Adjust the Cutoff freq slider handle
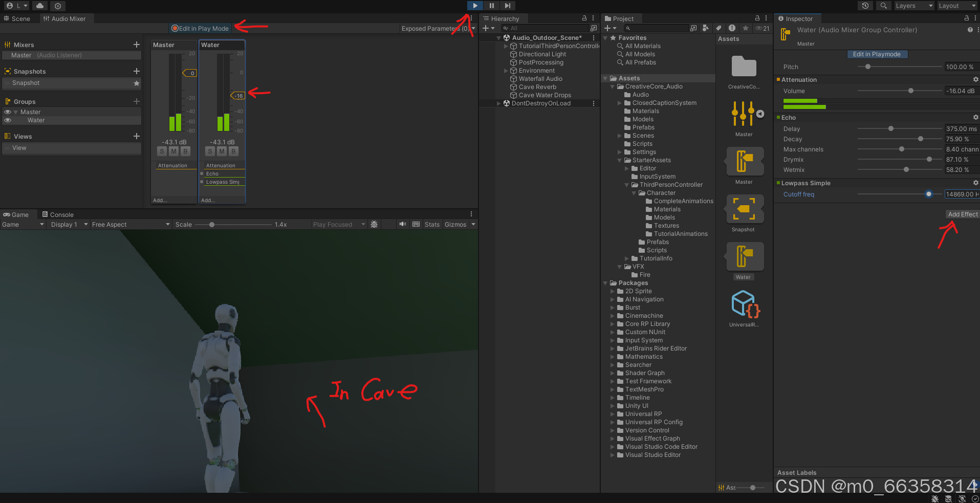This screenshot has height=503, width=980. pos(928,194)
